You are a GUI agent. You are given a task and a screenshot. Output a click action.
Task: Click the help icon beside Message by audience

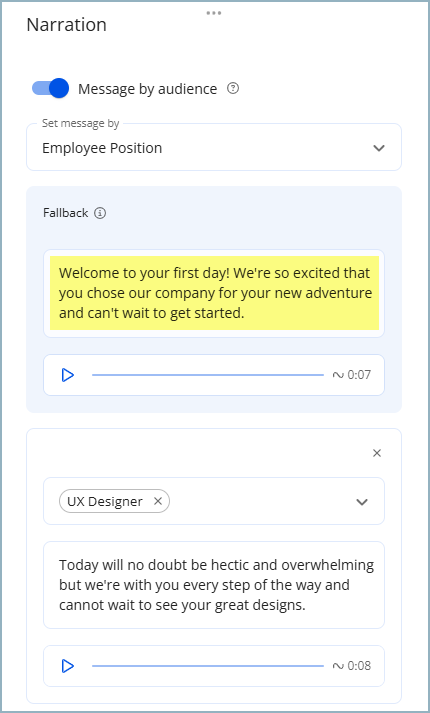pyautogui.click(x=233, y=88)
